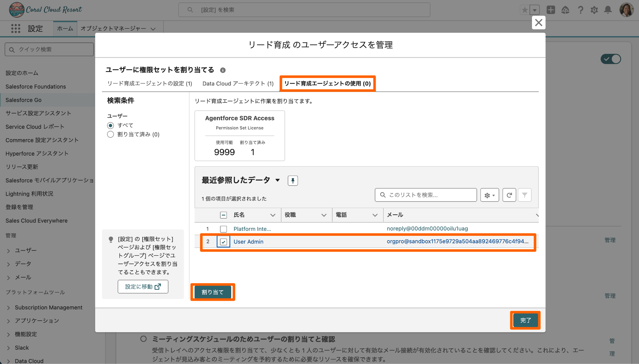Select the 割り当て済み (0) radio option
The width and height of the screenshot is (639, 364).
click(x=110, y=134)
